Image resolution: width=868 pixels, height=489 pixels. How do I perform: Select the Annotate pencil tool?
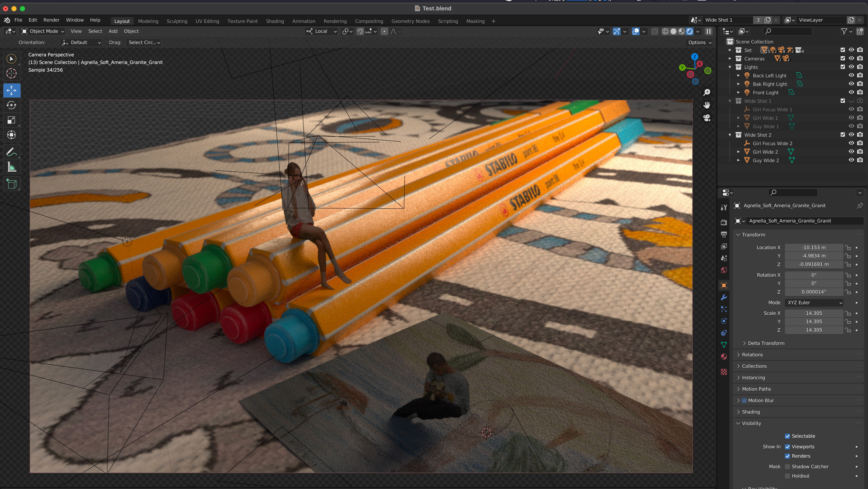coord(11,152)
